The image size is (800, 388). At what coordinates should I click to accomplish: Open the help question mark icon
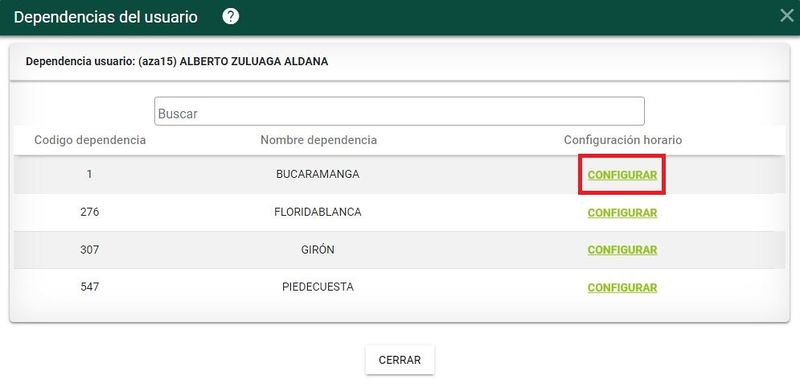[231, 17]
